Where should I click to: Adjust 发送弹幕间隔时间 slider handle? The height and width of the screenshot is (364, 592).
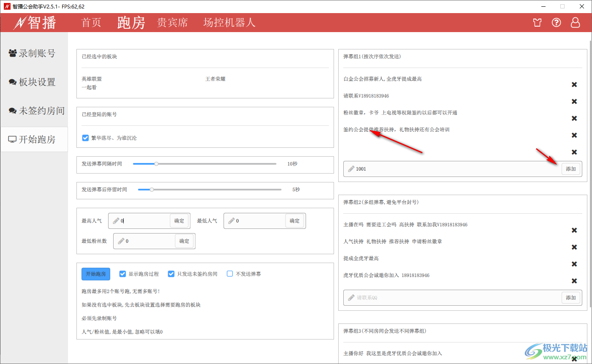pyautogui.click(x=156, y=164)
